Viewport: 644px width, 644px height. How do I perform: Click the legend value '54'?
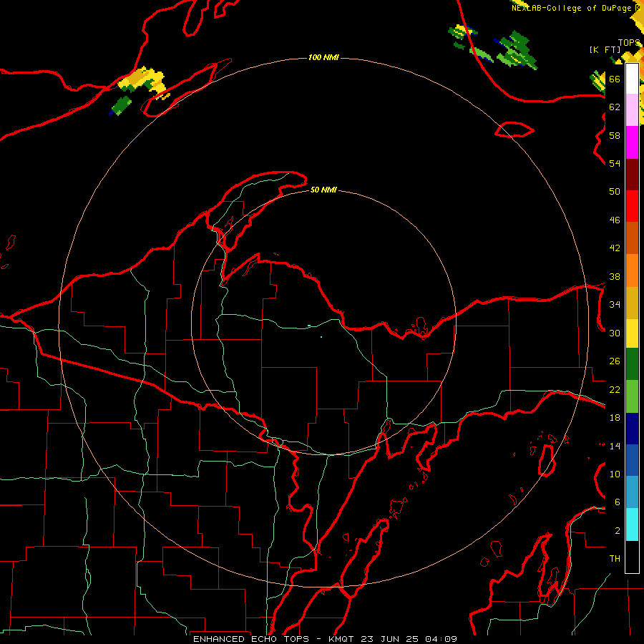615,163
